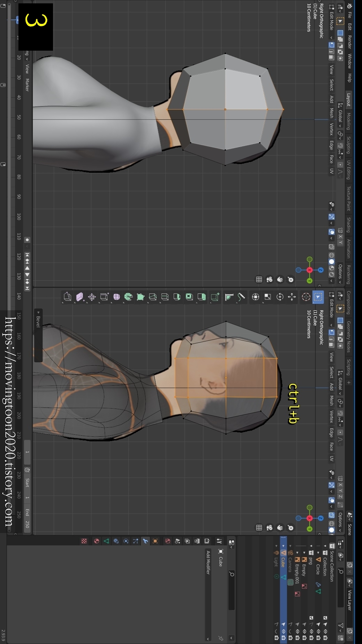
Task: Open the File menu
Action: [x=349, y=15]
